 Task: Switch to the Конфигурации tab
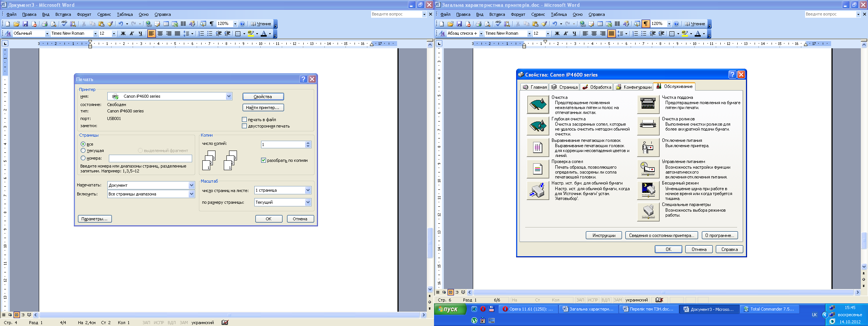[633, 87]
